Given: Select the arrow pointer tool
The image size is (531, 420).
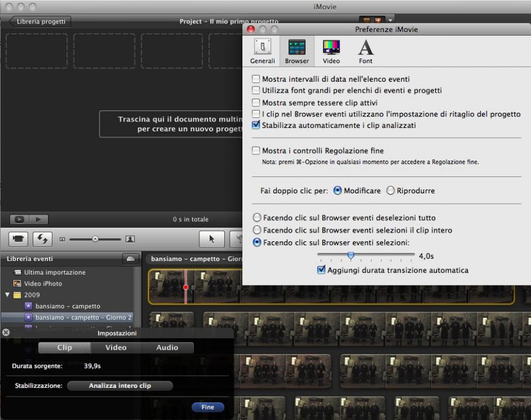Looking at the screenshot, I should click(x=211, y=239).
